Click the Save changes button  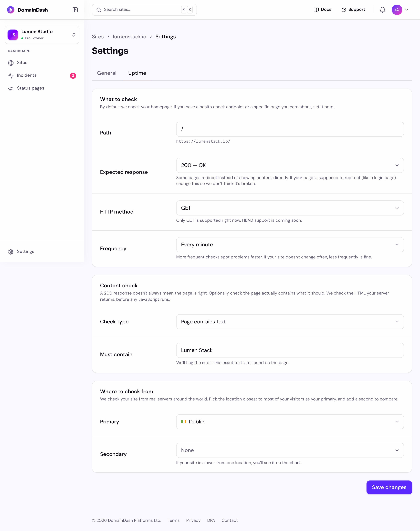pyautogui.click(x=389, y=488)
